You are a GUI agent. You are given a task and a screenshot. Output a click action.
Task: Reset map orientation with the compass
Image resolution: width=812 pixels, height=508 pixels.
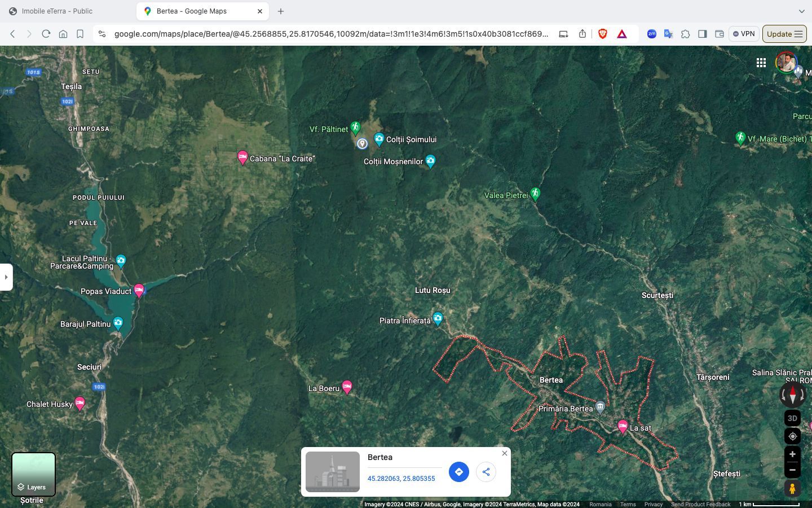pos(792,395)
